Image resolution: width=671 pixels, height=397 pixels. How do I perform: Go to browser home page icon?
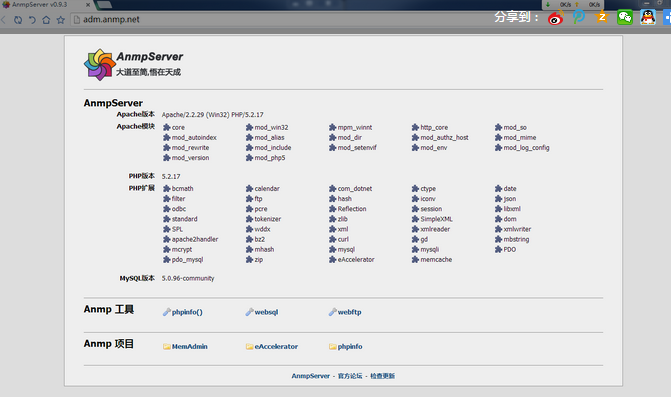(46, 20)
